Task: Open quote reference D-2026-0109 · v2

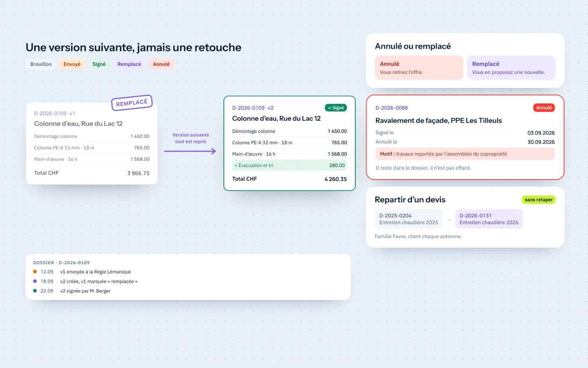Action: [x=253, y=108]
